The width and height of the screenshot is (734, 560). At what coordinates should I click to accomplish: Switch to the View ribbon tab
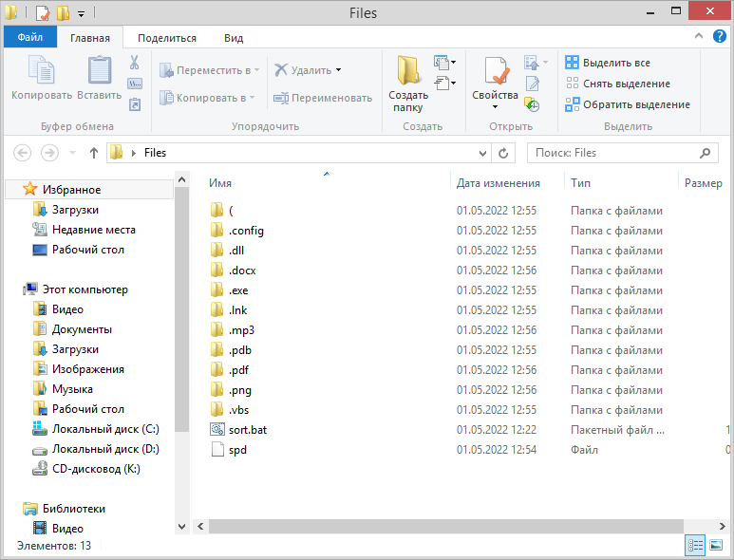point(234,38)
